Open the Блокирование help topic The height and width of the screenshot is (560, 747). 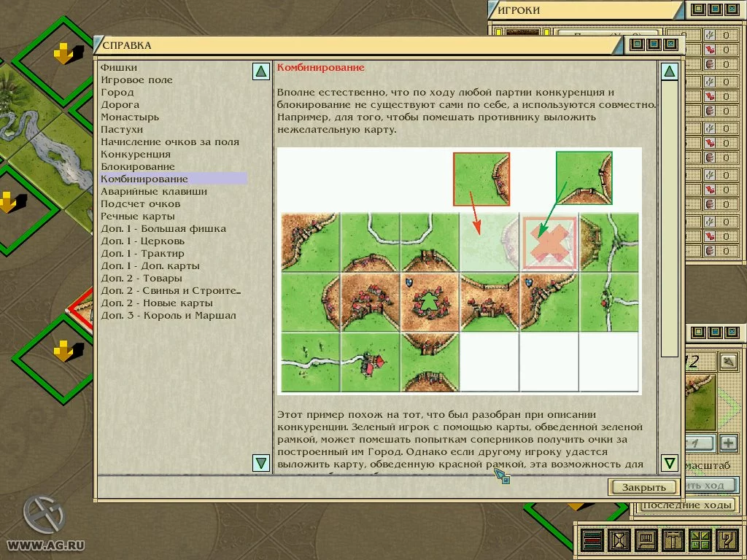(138, 167)
